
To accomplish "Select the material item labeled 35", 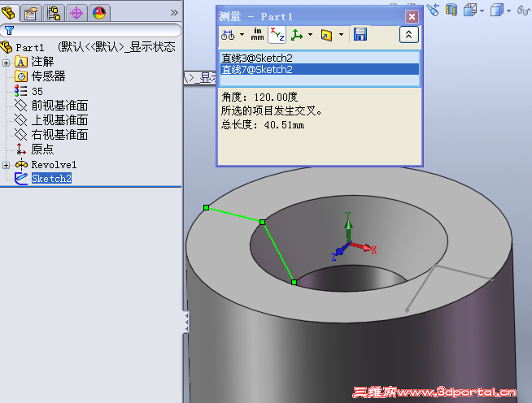I will point(37,92).
